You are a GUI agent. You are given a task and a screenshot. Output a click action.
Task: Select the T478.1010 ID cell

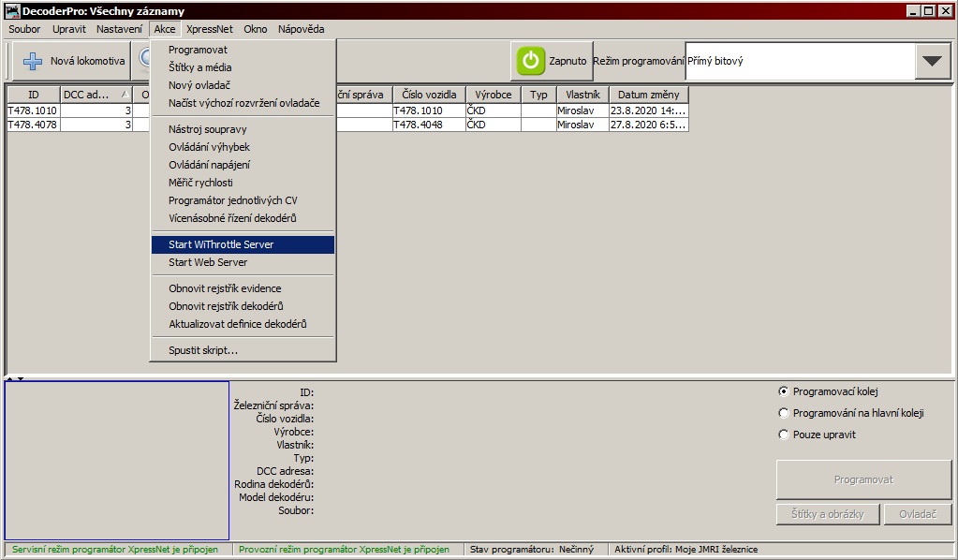click(33, 111)
